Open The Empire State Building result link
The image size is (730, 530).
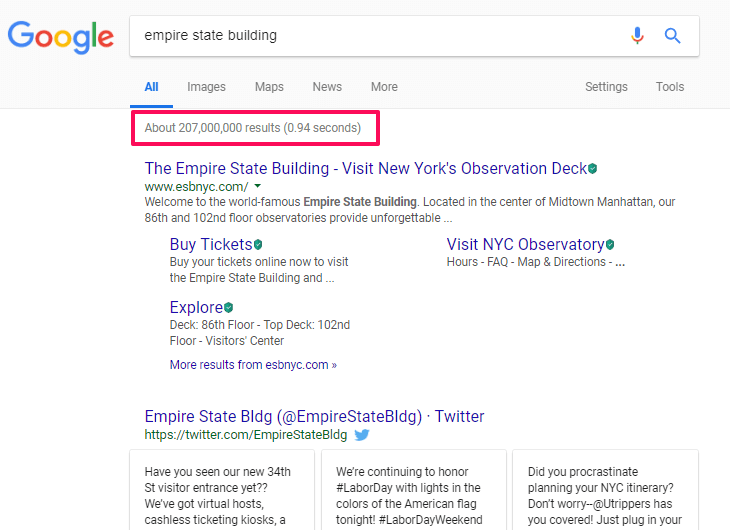(x=365, y=168)
